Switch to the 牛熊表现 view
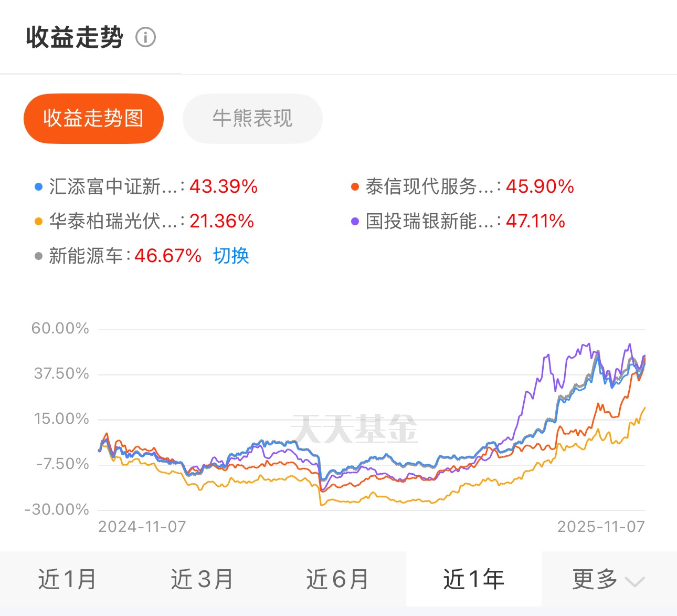 252,119
